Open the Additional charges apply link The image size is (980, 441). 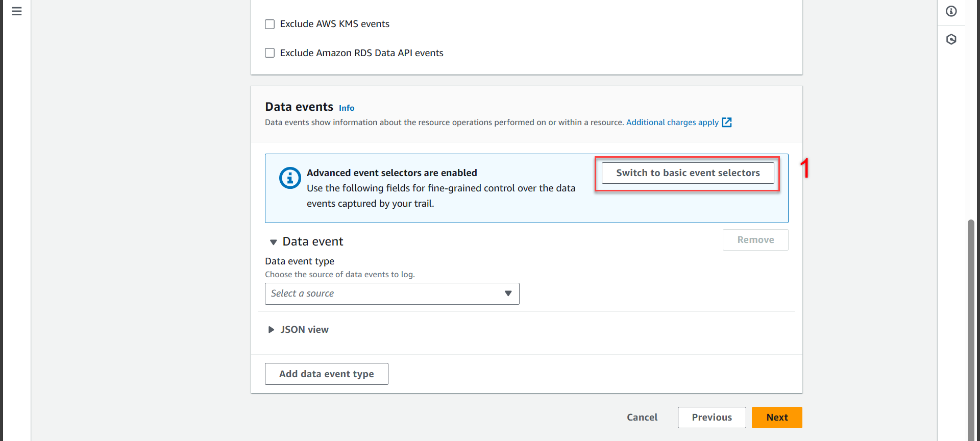672,122
